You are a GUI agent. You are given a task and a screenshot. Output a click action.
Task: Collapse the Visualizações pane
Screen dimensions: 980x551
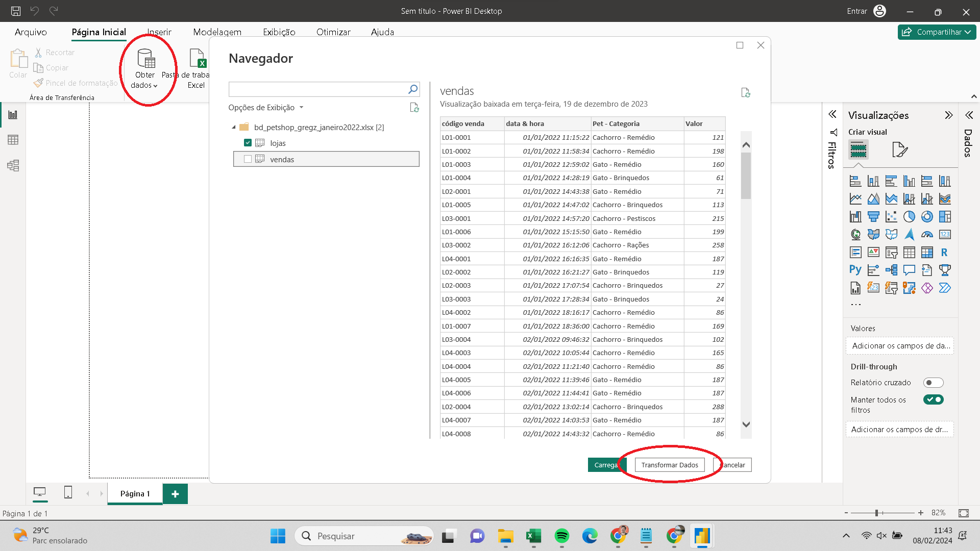(948, 115)
